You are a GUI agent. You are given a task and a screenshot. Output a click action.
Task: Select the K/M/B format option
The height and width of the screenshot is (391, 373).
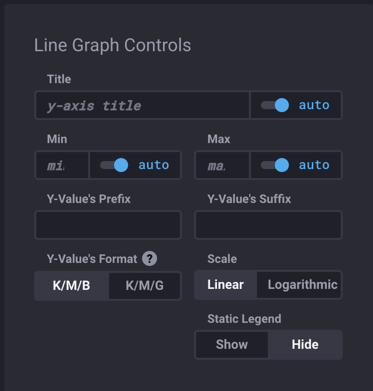(72, 286)
